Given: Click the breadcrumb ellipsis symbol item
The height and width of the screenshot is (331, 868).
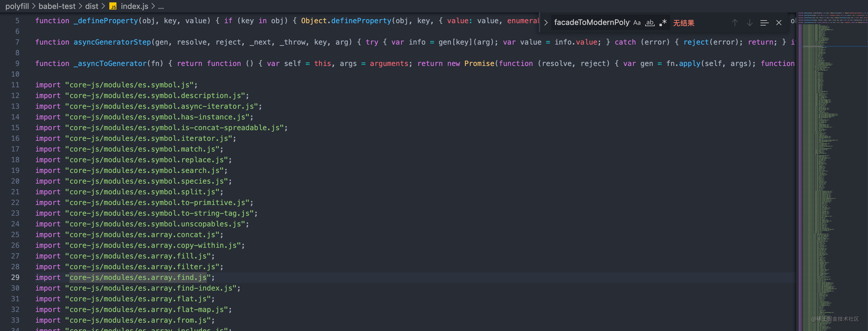Looking at the screenshot, I should click(x=161, y=6).
